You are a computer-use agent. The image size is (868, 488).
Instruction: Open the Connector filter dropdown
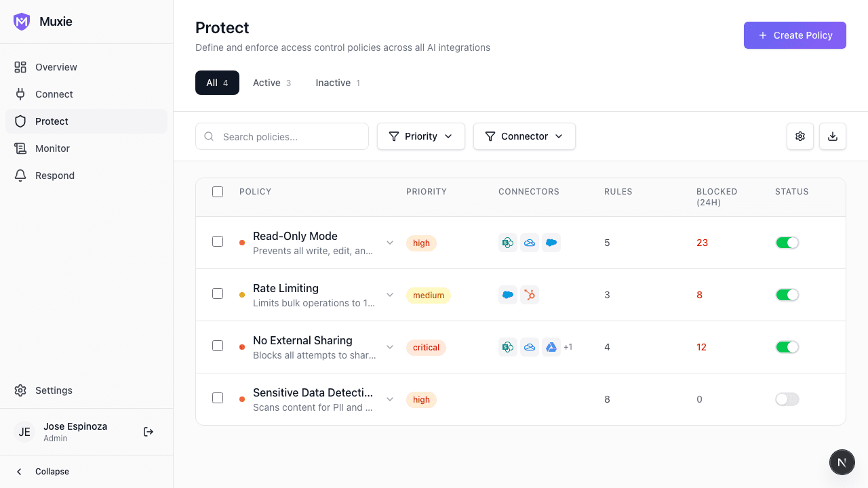pos(524,136)
